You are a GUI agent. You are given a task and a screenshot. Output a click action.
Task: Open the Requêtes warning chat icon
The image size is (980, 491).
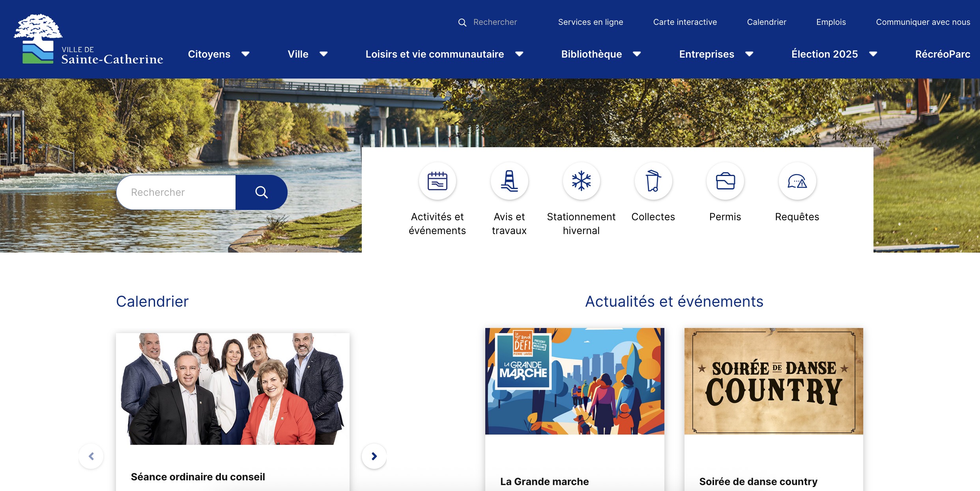[x=797, y=182]
